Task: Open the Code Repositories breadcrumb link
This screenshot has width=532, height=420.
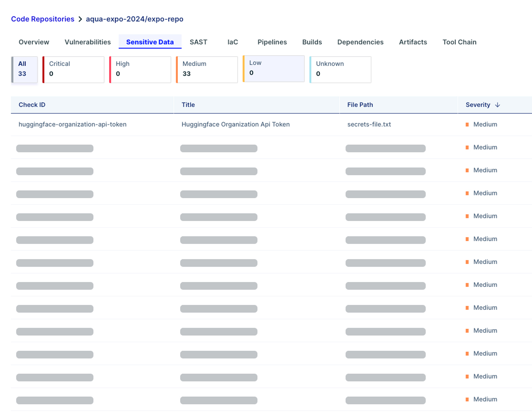Action: tap(43, 19)
